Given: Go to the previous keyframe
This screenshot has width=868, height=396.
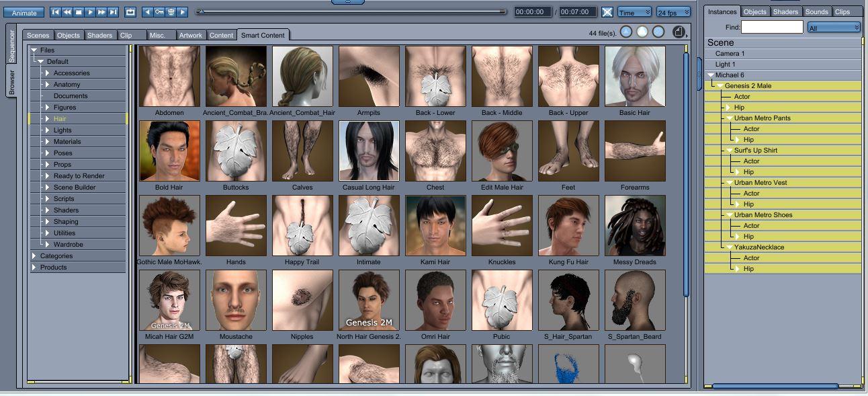Looking at the screenshot, I should [148, 12].
